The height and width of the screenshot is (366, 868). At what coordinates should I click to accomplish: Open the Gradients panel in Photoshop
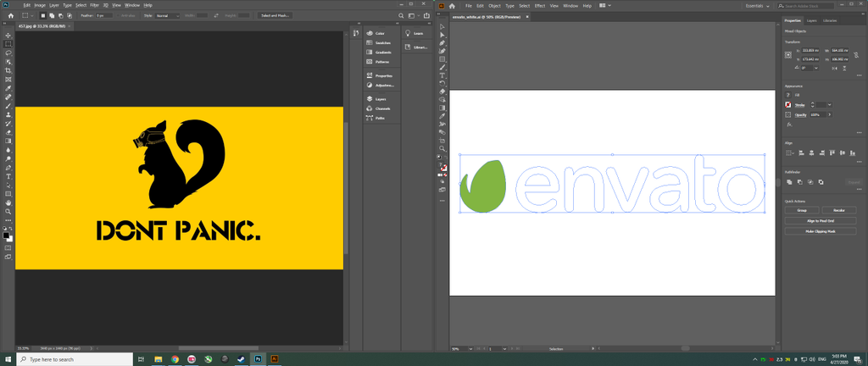click(383, 52)
